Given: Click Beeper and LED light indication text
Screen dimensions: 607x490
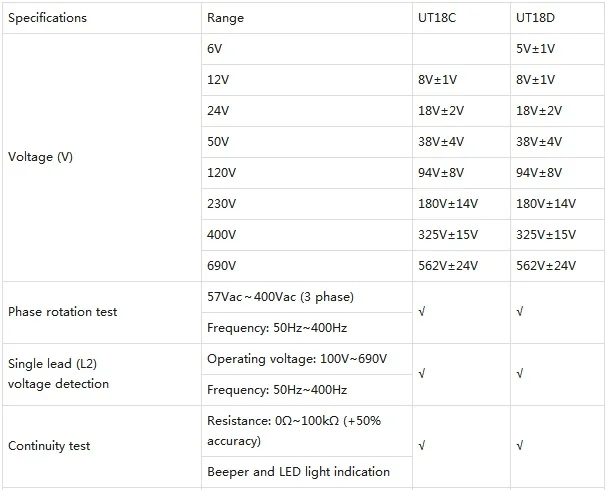Looking at the screenshot, I should tap(298, 472).
